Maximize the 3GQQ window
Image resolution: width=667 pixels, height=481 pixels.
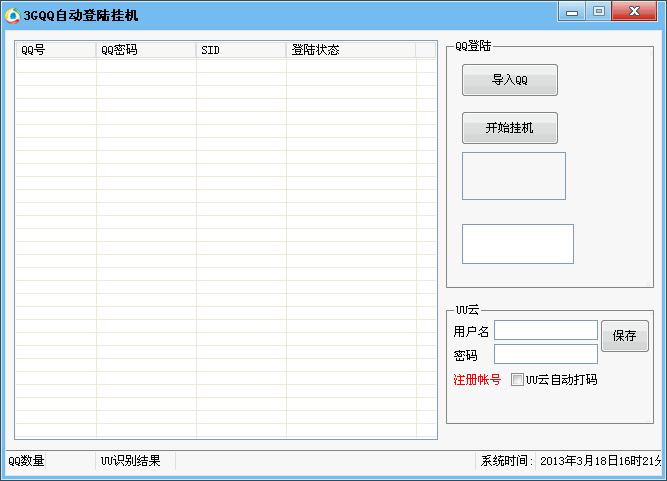tap(599, 11)
